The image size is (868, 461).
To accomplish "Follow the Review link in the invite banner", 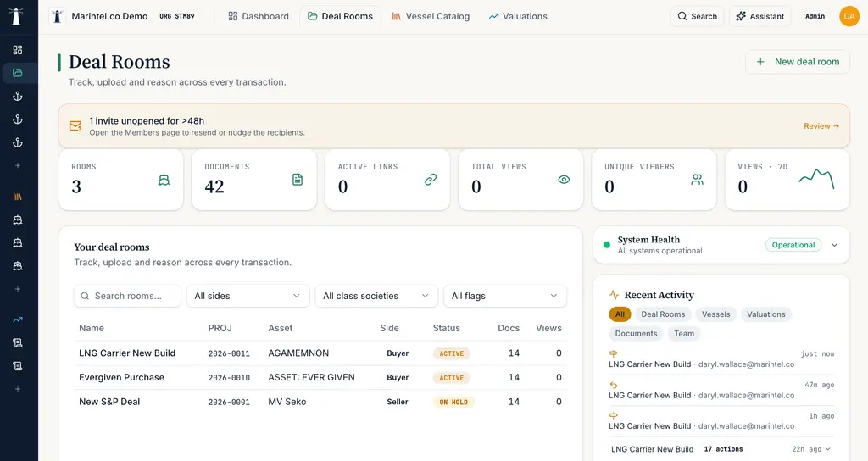I will (821, 126).
